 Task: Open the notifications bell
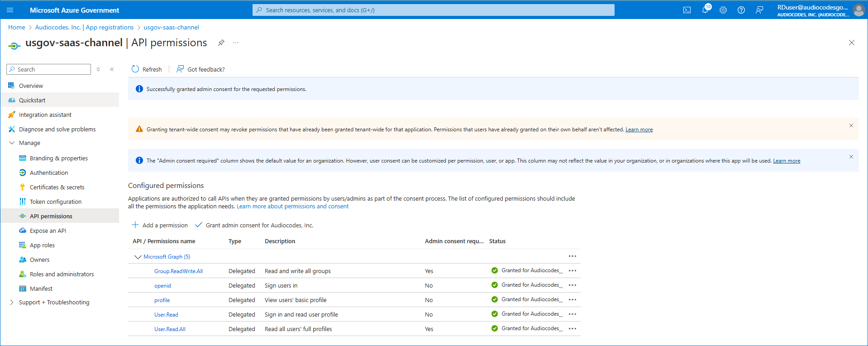(705, 10)
